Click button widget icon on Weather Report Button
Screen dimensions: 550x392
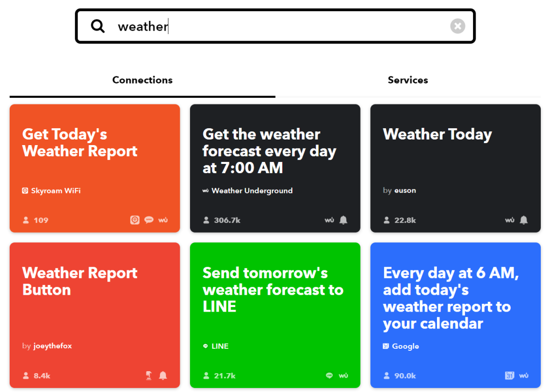coord(149,376)
